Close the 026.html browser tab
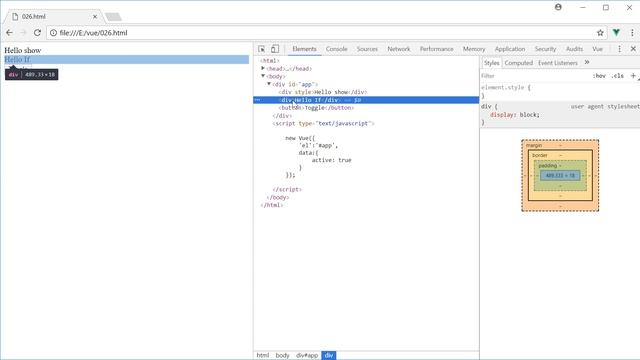640x360 pixels. click(95, 17)
